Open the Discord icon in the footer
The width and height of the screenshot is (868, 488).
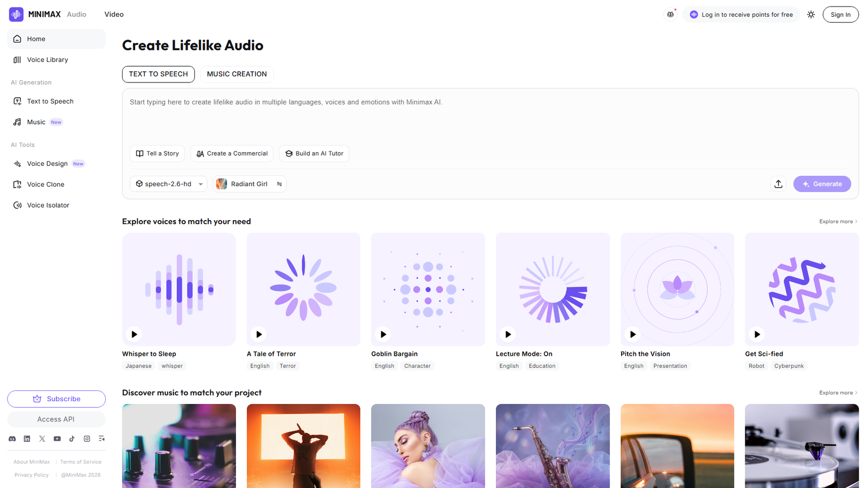click(x=12, y=438)
